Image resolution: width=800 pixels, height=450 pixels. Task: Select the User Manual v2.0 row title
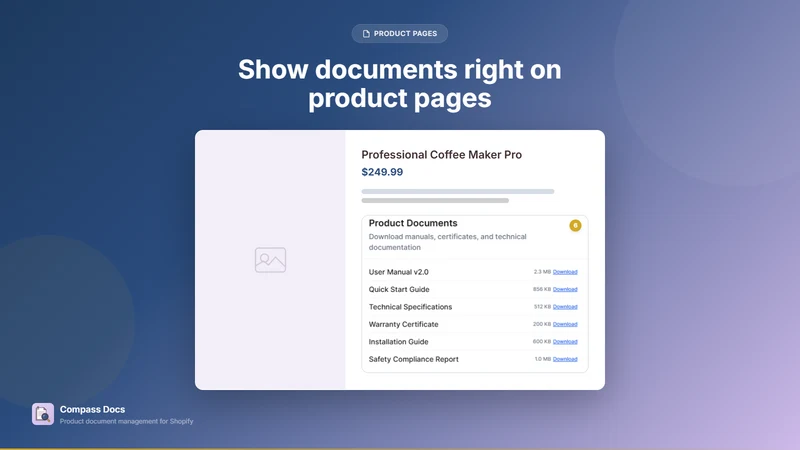(398, 272)
